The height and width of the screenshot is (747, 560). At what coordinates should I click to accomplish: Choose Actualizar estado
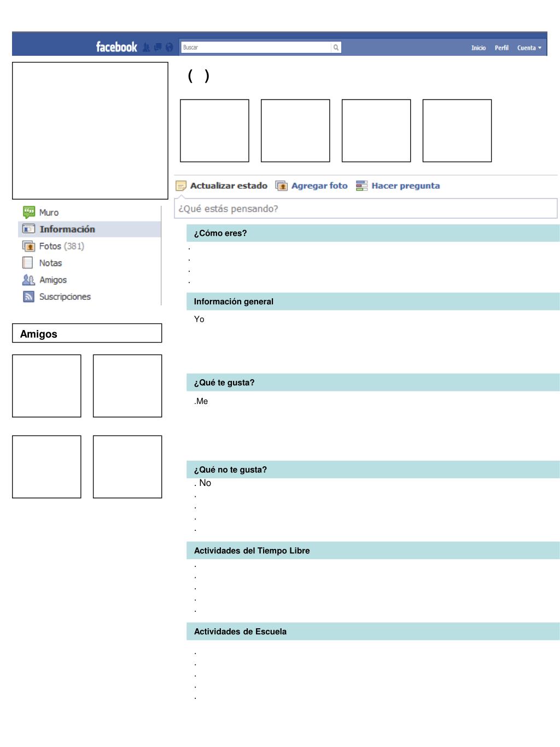(x=221, y=186)
